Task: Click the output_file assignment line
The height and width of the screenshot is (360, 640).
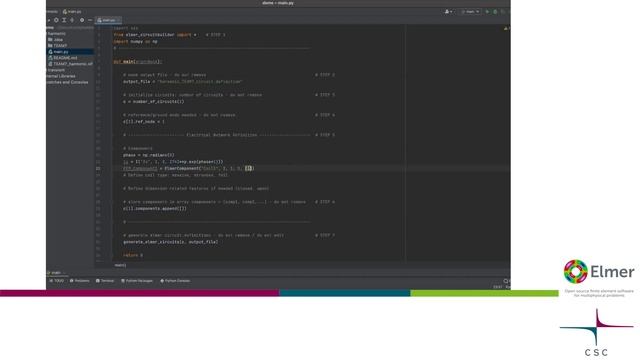Action: 183,82
